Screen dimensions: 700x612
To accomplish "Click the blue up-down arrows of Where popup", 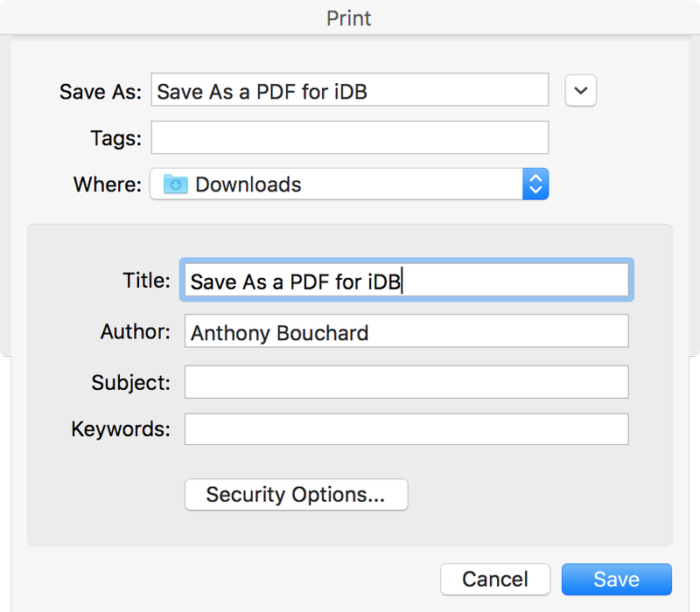I will pos(535,184).
